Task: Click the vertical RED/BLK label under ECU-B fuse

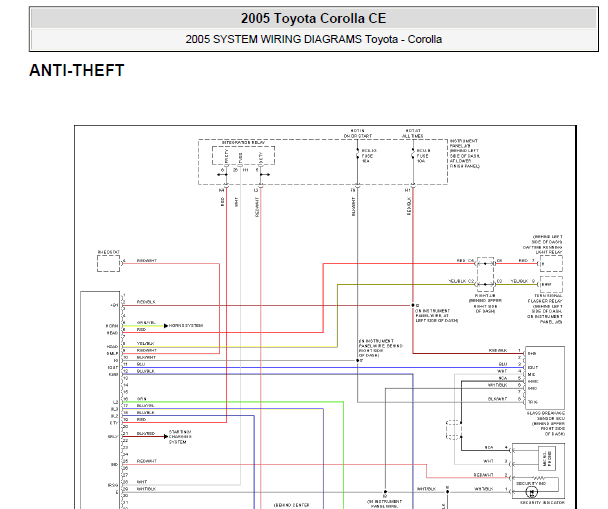Action: 409,206
